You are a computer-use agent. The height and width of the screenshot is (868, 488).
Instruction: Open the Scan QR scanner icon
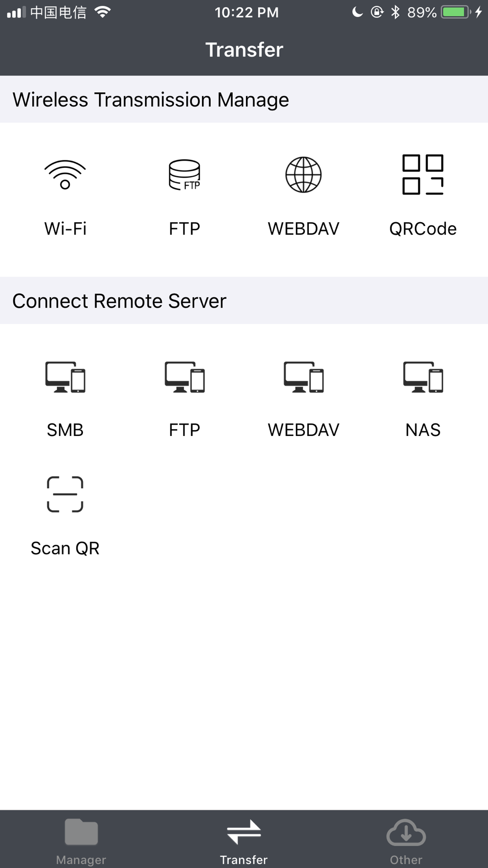point(65,494)
